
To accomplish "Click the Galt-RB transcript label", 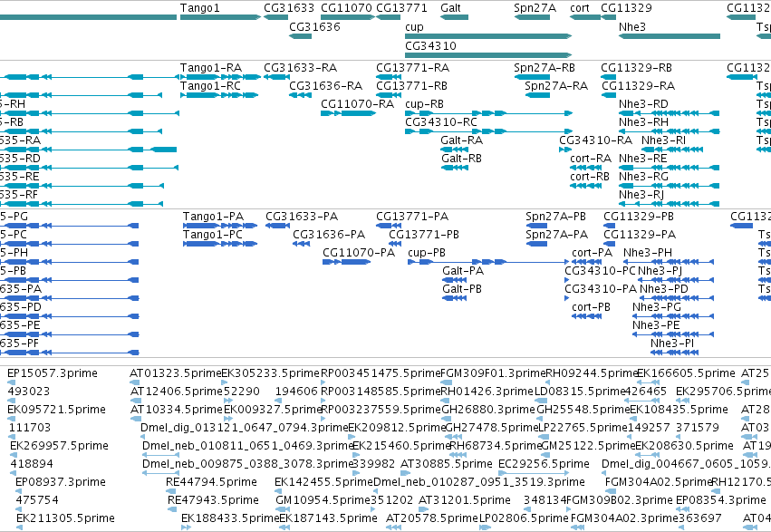I will pyautogui.click(x=461, y=159).
